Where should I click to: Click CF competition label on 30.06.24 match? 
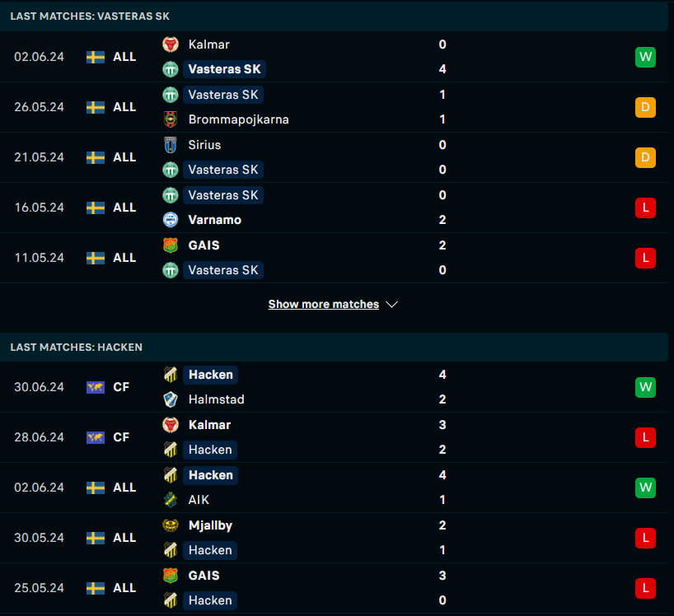pos(121,387)
